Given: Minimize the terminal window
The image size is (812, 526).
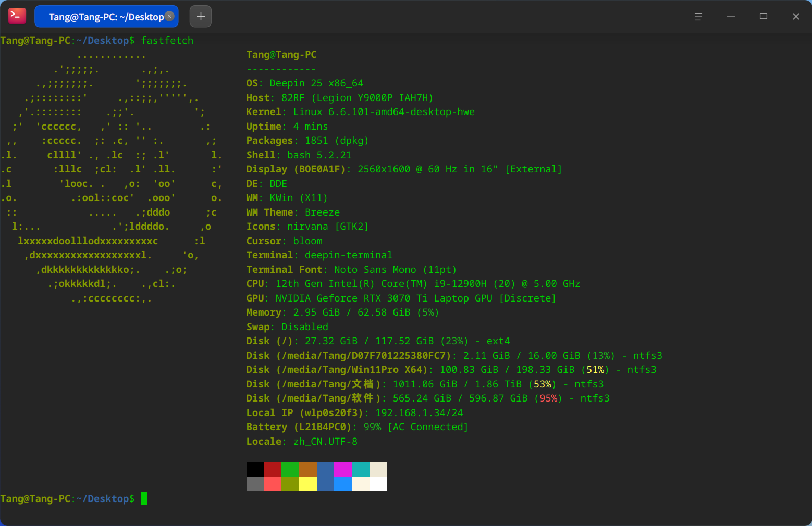Looking at the screenshot, I should pos(731,17).
